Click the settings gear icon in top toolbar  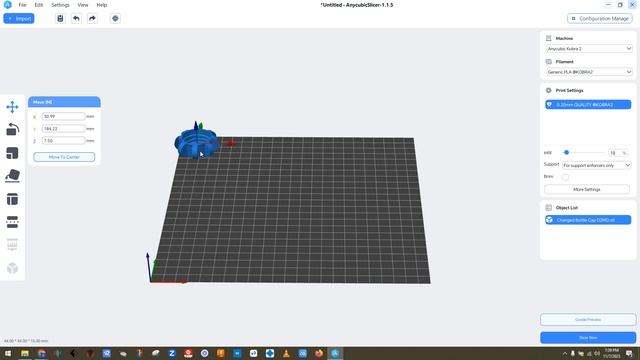click(115, 18)
